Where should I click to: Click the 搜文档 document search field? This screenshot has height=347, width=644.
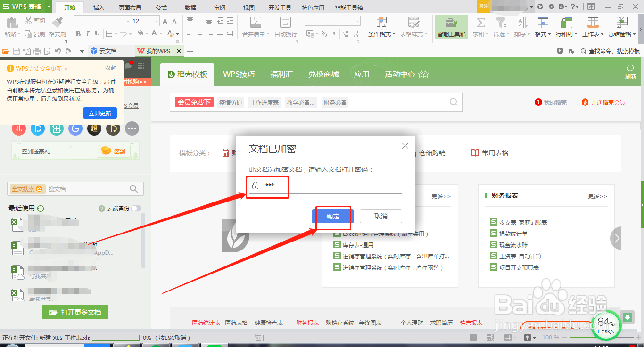[x=75, y=189]
